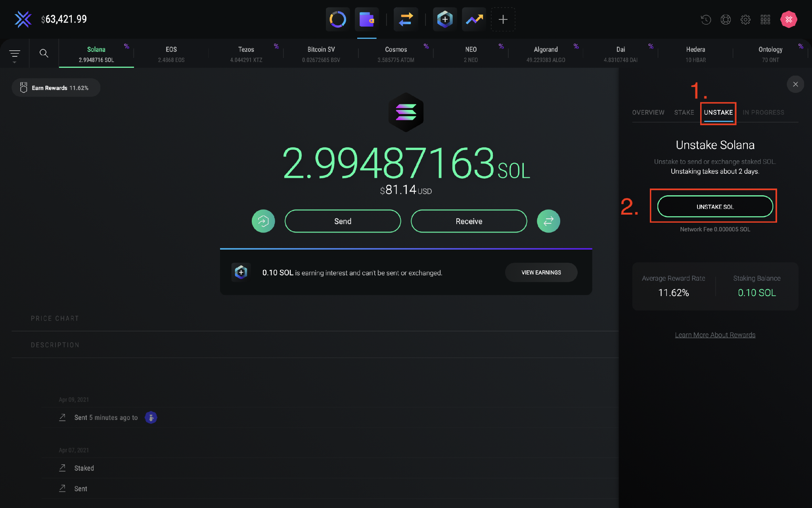Click the View Earnings button
The height and width of the screenshot is (508, 812).
pyautogui.click(x=541, y=272)
